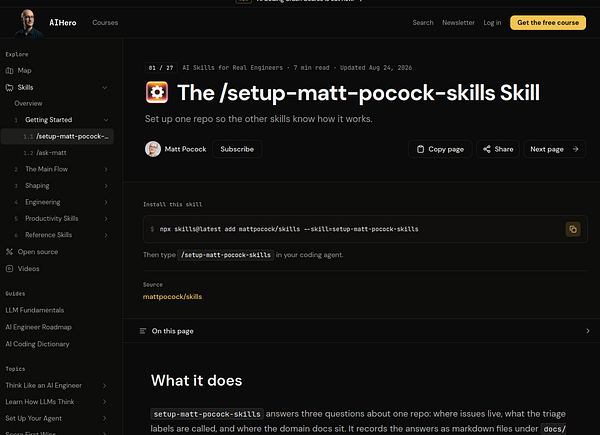Click the header portrait logo image

28,23
